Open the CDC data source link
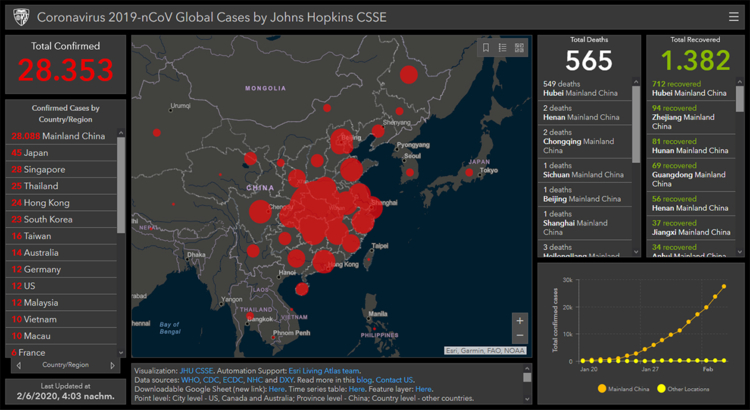Viewport: 750px width, 410px height. click(x=210, y=380)
